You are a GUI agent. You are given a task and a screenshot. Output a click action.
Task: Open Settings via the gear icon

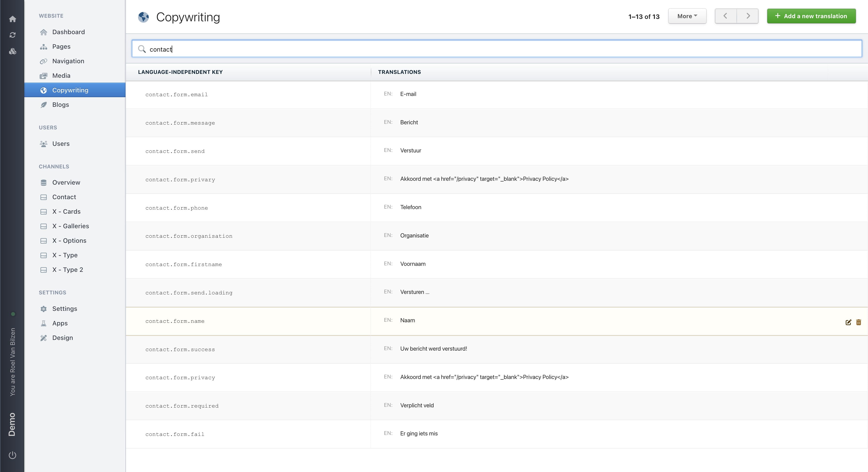point(44,308)
